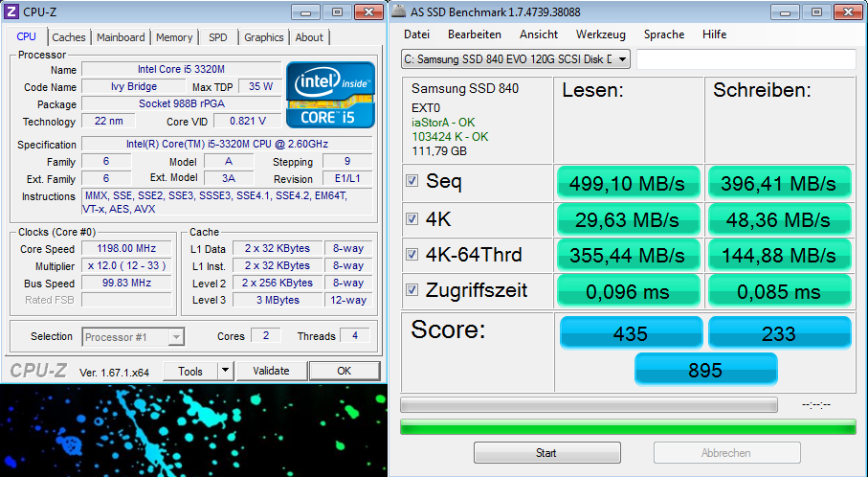Screen dimensions: 868x477
Task: Click the read score 435
Action: coord(631,333)
